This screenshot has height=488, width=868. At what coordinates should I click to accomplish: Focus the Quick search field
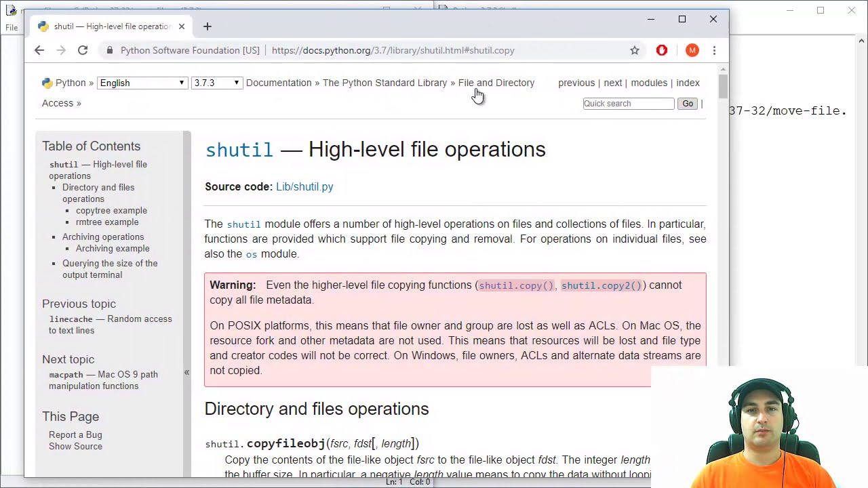pyautogui.click(x=629, y=104)
